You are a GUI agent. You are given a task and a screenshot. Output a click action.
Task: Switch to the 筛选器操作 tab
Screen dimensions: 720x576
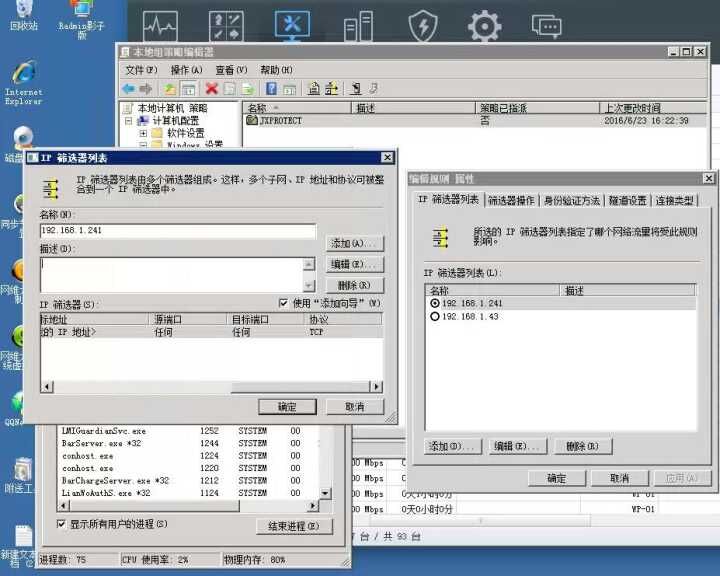(x=511, y=200)
